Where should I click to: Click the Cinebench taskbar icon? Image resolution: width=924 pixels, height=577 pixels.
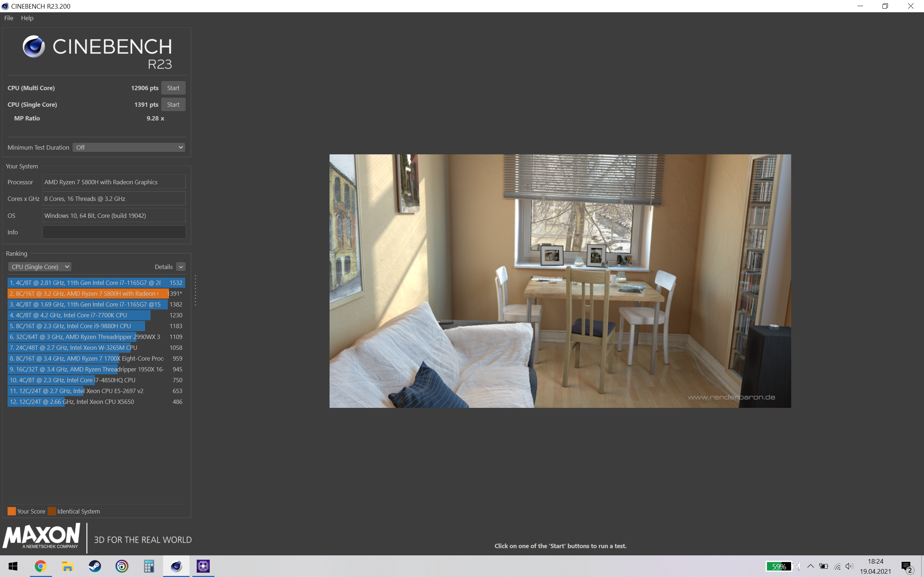pyautogui.click(x=176, y=566)
